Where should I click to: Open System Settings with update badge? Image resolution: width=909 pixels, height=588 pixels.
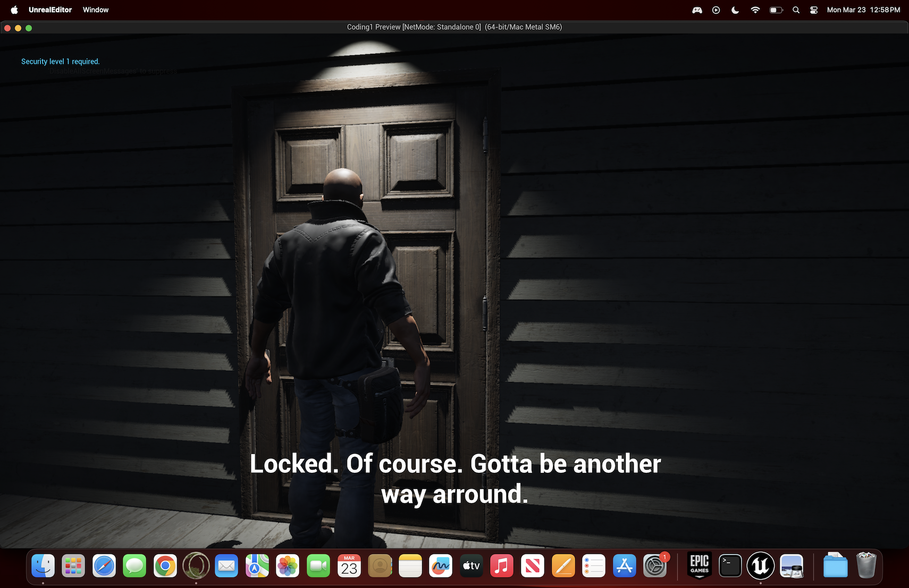(x=655, y=566)
